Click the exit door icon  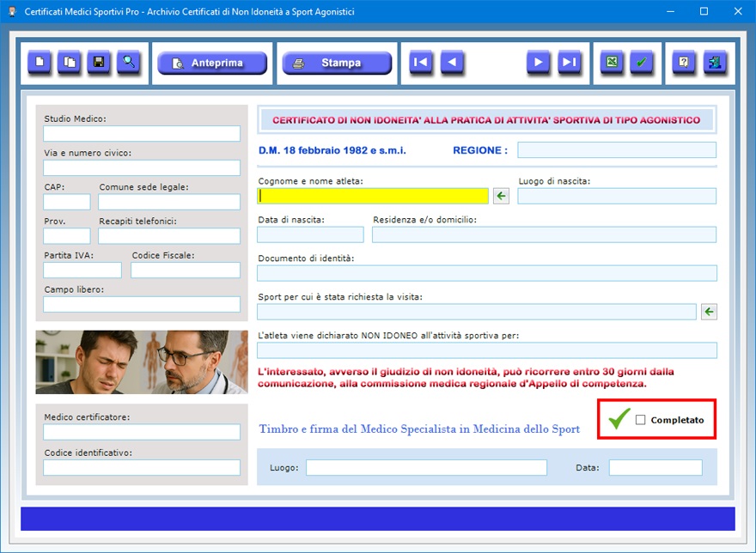pos(714,63)
